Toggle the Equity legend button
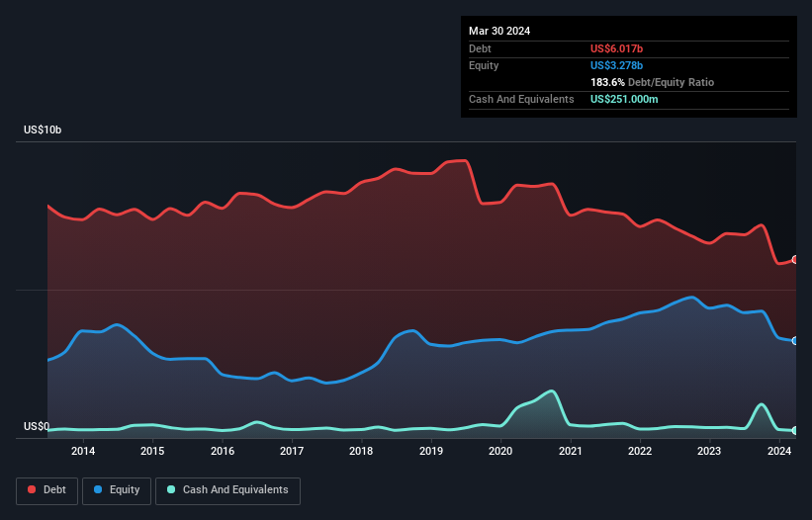This screenshot has height=520, width=812. [x=117, y=490]
